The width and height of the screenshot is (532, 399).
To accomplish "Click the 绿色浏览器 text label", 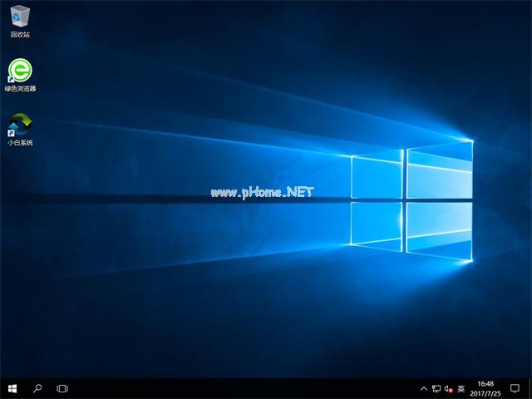I will point(20,88).
